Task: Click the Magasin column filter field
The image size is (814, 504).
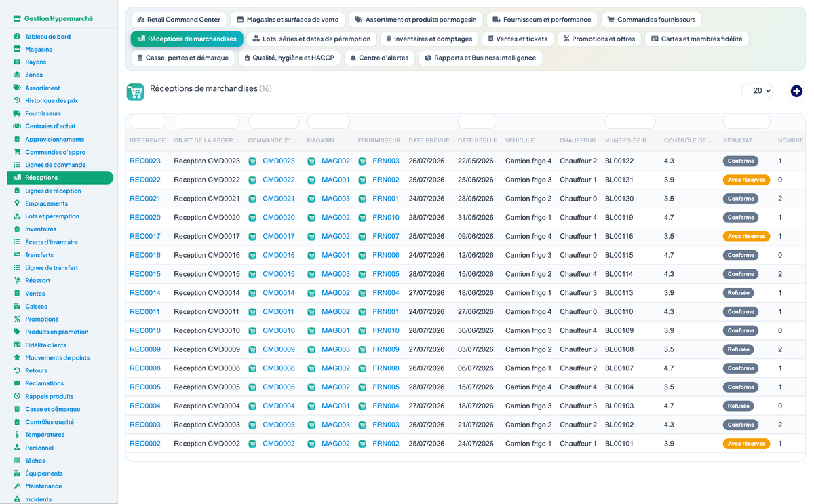Action: point(328,122)
